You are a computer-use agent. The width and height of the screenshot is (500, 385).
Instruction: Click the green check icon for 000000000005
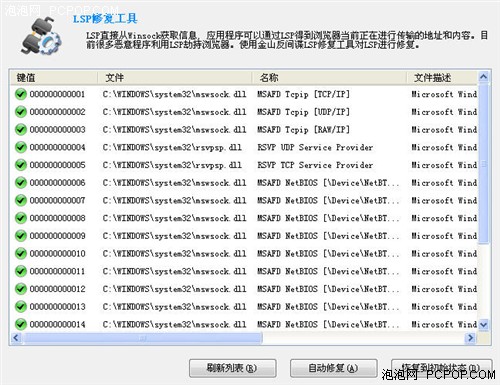click(x=21, y=165)
